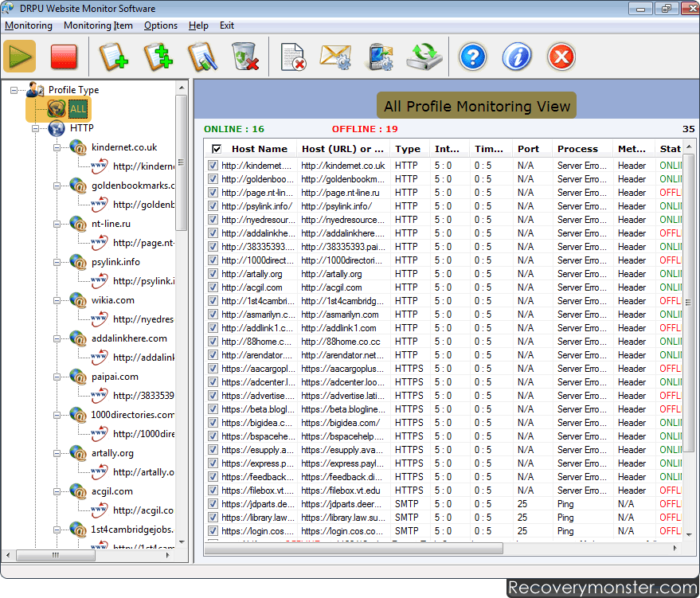Click nt-line.ru site icon in tree
Screen dimensions: 700x598
78,224
